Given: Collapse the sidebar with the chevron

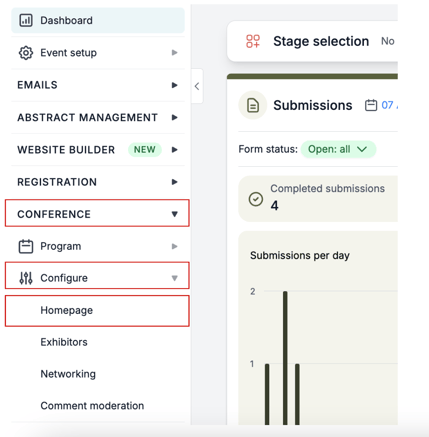Looking at the screenshot, I should 197,86.
